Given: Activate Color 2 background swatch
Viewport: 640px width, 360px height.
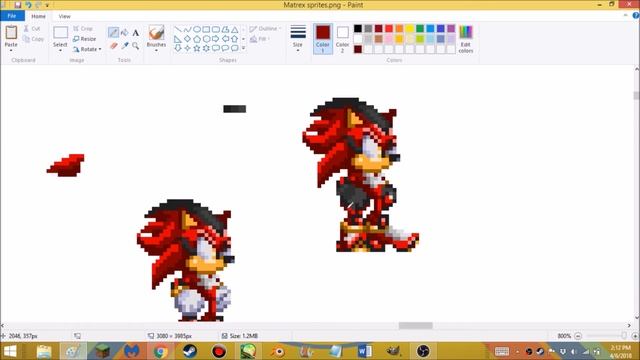Looking at the screenshot, I should pos(342,39).
